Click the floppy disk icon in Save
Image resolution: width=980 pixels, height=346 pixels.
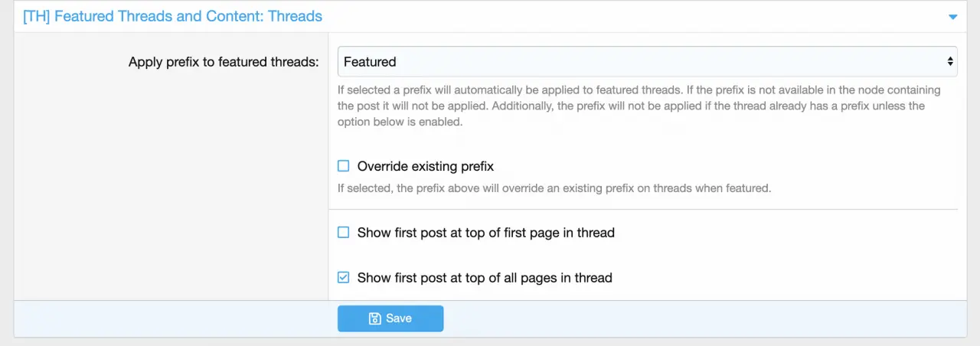375,318
